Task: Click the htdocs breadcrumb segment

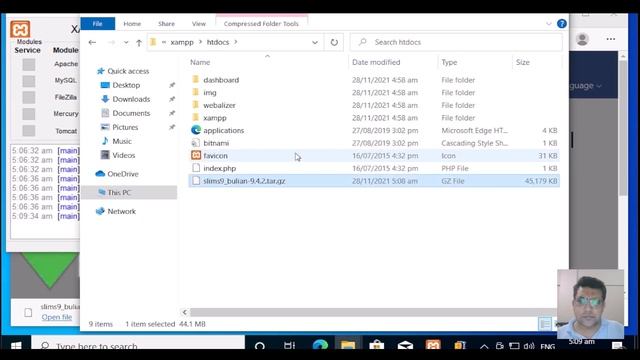Action: (x=218, y=42)
